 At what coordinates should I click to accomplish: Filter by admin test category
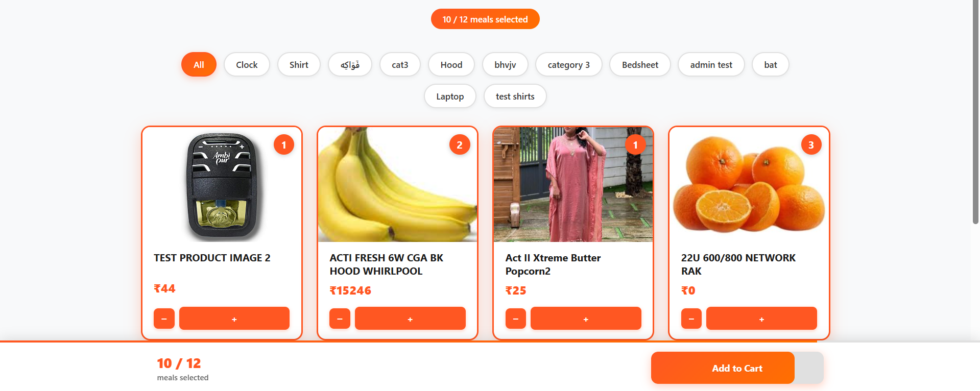(711, 65)
